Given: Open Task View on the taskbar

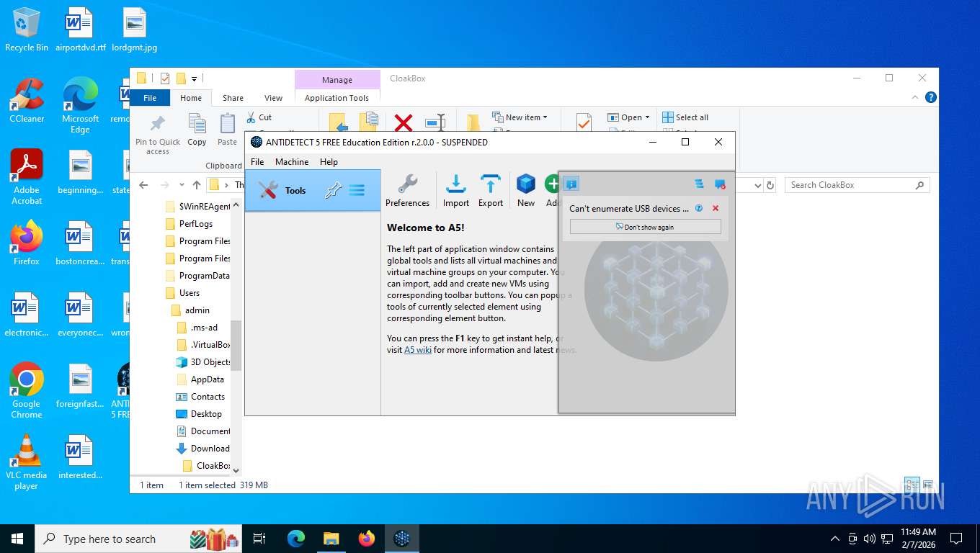Looking at the screenshot, I should pos(260,539).
